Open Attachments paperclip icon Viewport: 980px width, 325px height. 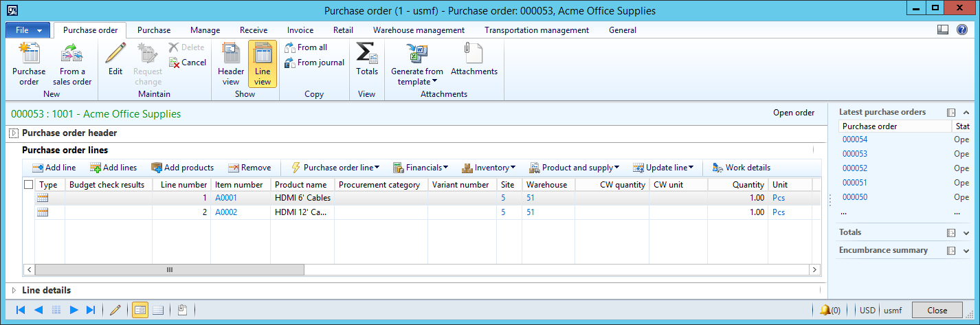(x=474, y=54)
